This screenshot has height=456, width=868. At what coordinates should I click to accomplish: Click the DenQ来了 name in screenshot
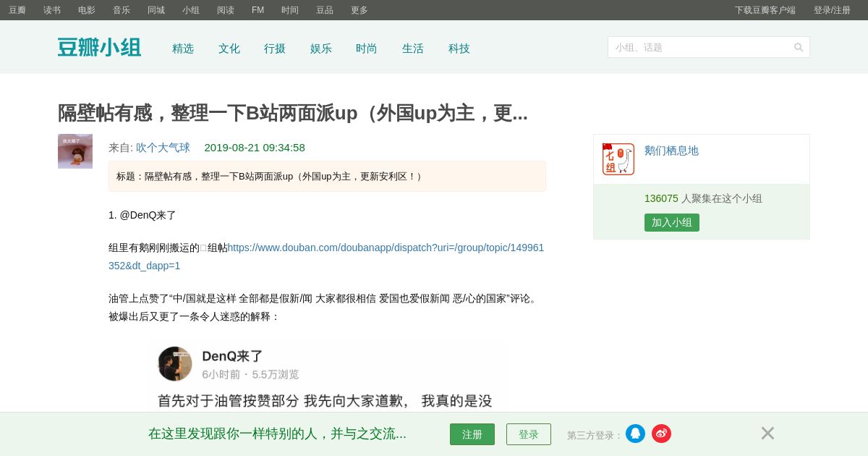coord(232,356)
